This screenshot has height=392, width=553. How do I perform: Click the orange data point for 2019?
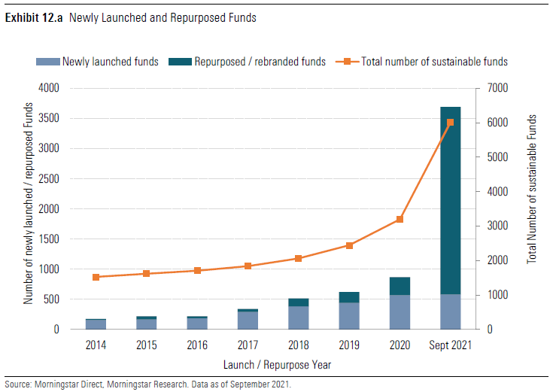pyautogui.click(x=349, y=245)
